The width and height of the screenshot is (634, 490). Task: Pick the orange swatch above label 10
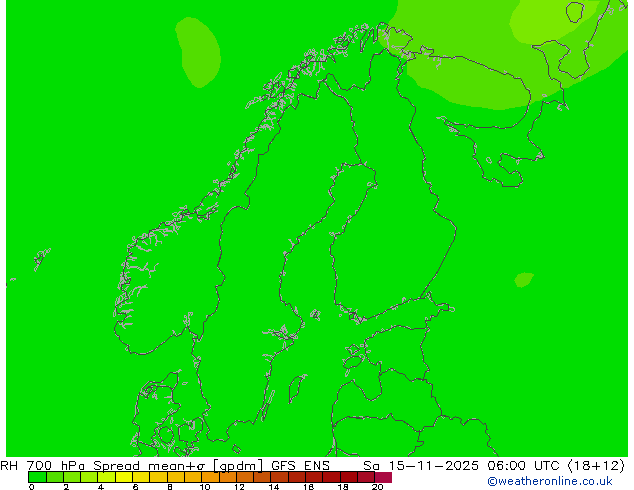coord(210,477)
